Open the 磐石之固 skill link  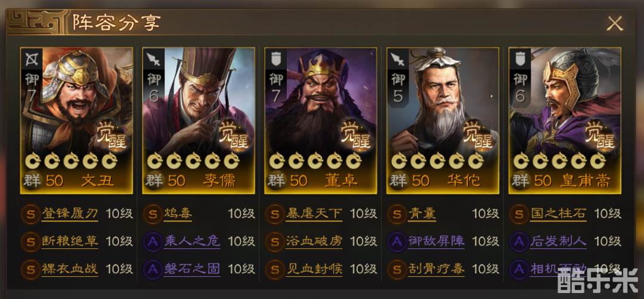pos(192,269)
